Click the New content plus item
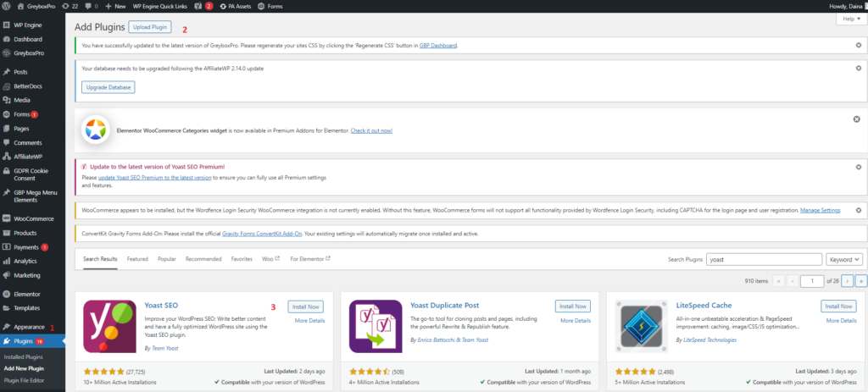Viewport: 868px width, 392px height. [x=115, y=6]
